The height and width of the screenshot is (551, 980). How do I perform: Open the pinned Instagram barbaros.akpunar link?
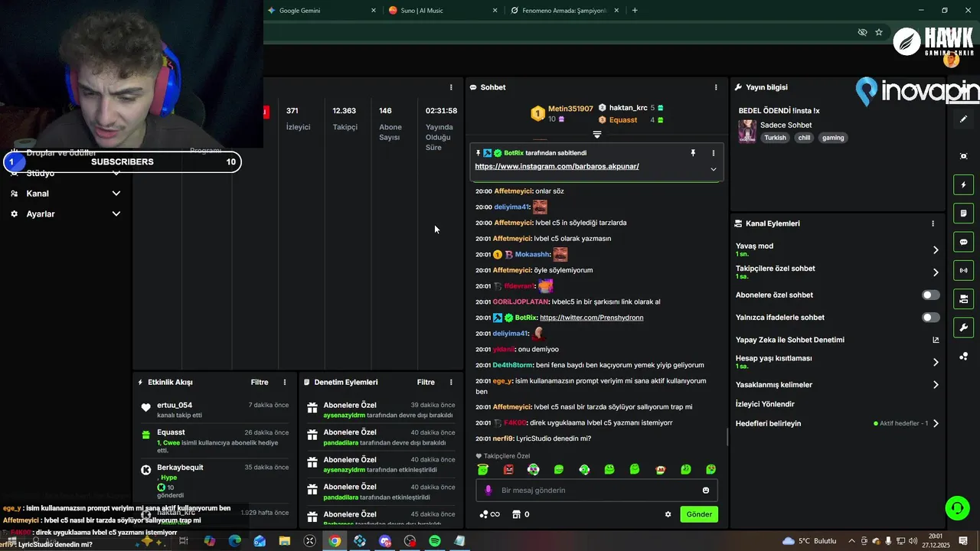[x=557, y=166]
